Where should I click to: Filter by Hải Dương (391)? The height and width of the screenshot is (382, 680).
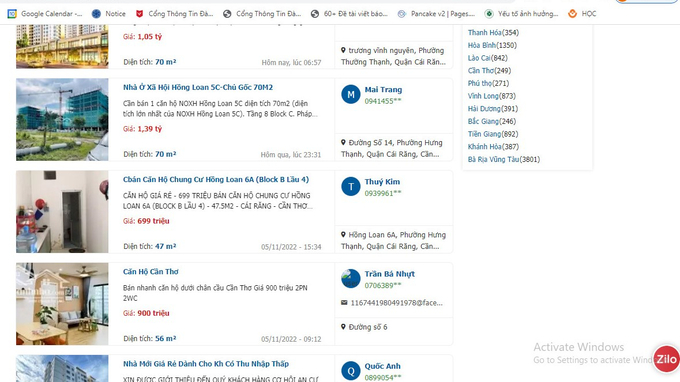click(493, 108)
